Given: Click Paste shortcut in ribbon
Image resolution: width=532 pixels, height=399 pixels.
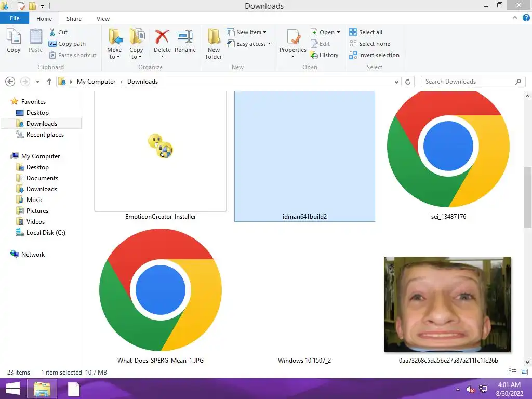Looking at the screenshot, I should pyautogui.click(x=73, y=55).
